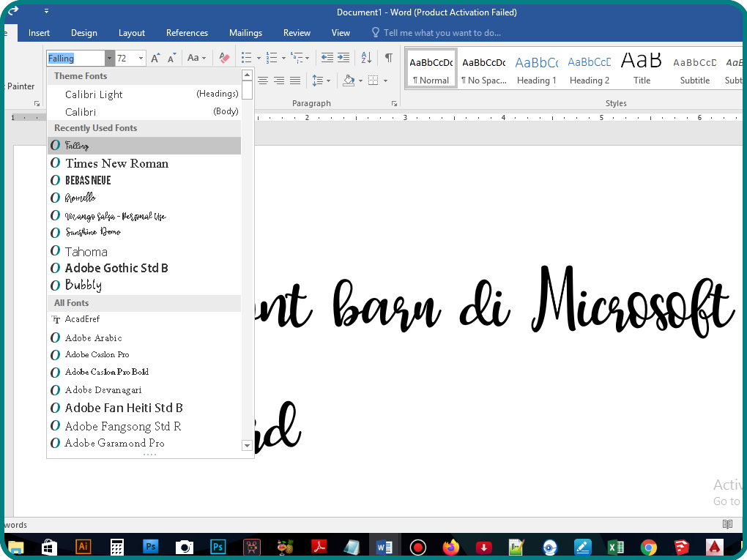Open the font size dropdown
Viewport: 747px width, 560px height.
coord(141,58)
